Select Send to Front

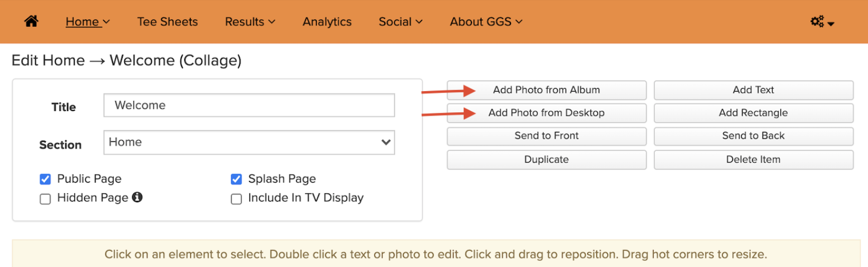point(547,136)
